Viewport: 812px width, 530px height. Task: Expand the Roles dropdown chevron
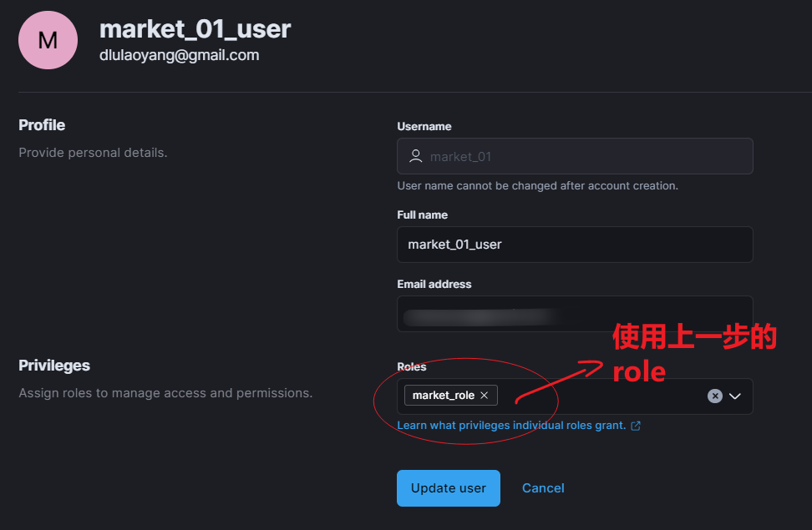tap(735, 396)
